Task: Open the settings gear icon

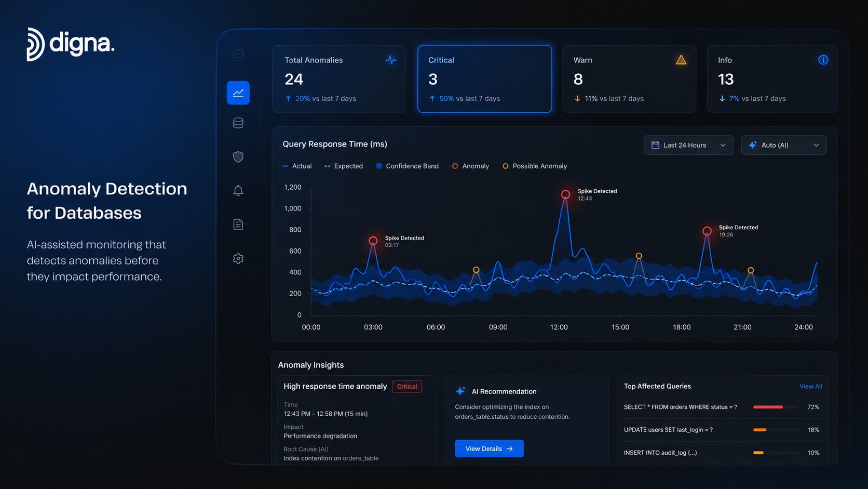Action: tap(238, 258)
